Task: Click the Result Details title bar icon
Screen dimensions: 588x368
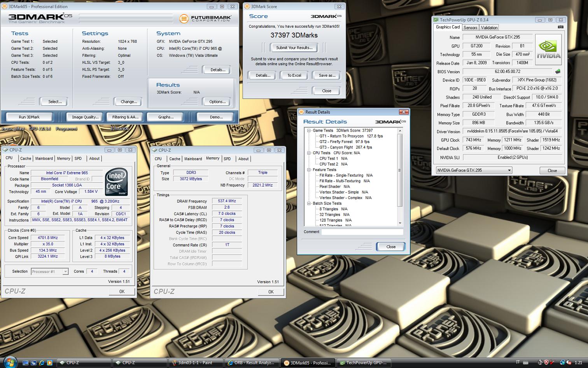Action: (301, 112)
